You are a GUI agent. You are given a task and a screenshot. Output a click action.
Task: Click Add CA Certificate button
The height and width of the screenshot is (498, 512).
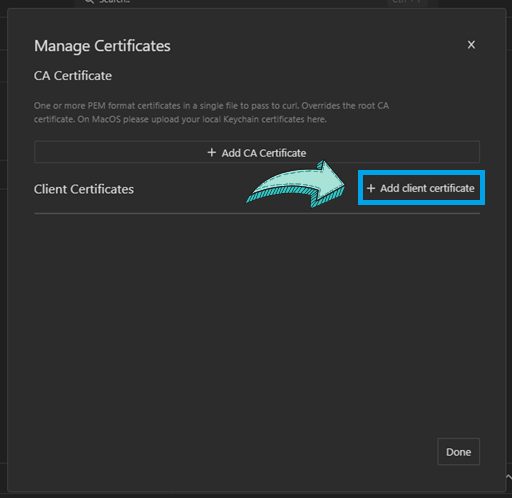click(257, 152)
